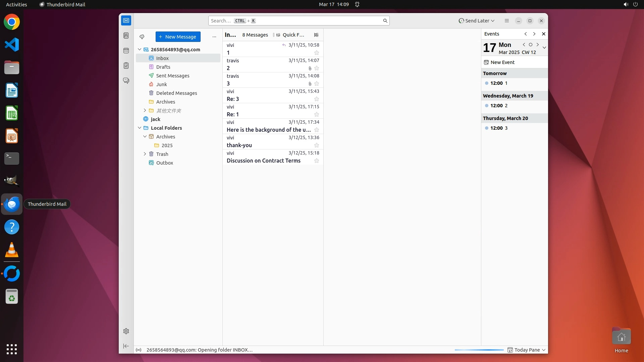Click the New Message button

pyautogui.click(x=178, y=37)
